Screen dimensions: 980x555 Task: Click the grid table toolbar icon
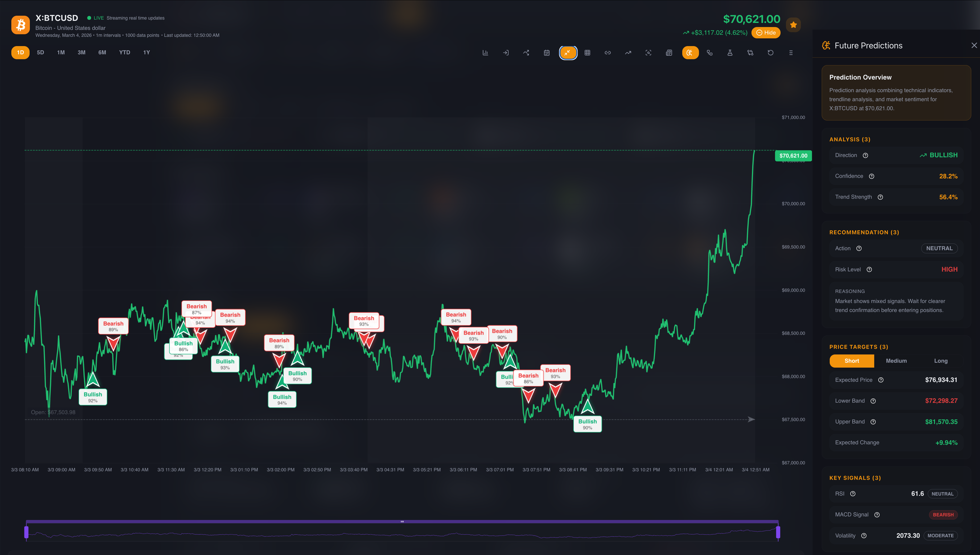pos(587,53)
